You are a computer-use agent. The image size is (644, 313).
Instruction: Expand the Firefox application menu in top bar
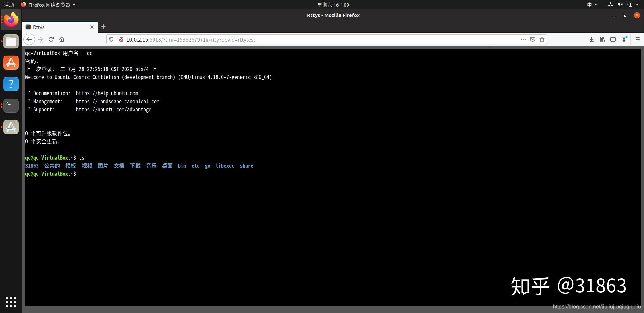click(48, 5)
